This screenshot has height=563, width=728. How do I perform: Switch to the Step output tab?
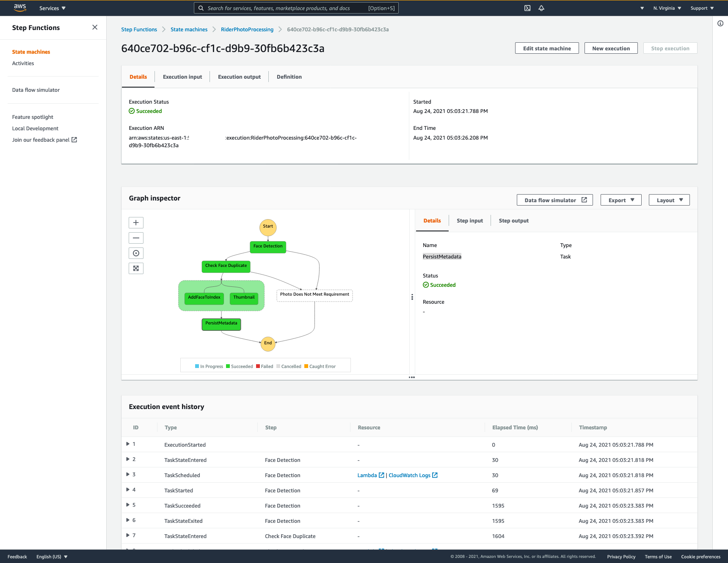coord(513,220)
